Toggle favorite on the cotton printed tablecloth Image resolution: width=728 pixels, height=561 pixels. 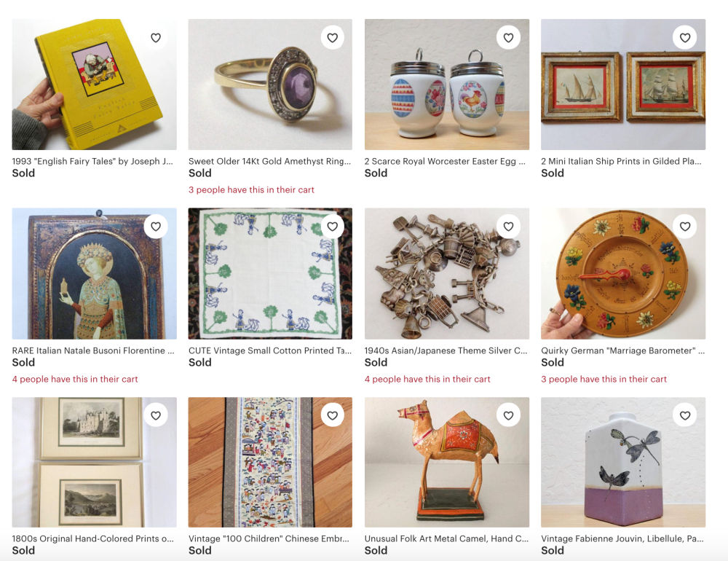(333, 227)
